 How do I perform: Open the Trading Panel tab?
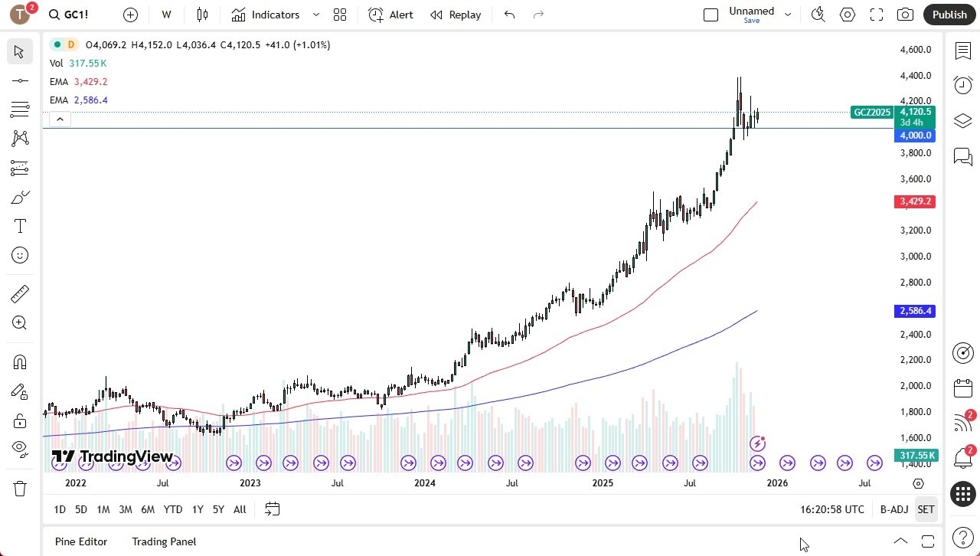164,541
